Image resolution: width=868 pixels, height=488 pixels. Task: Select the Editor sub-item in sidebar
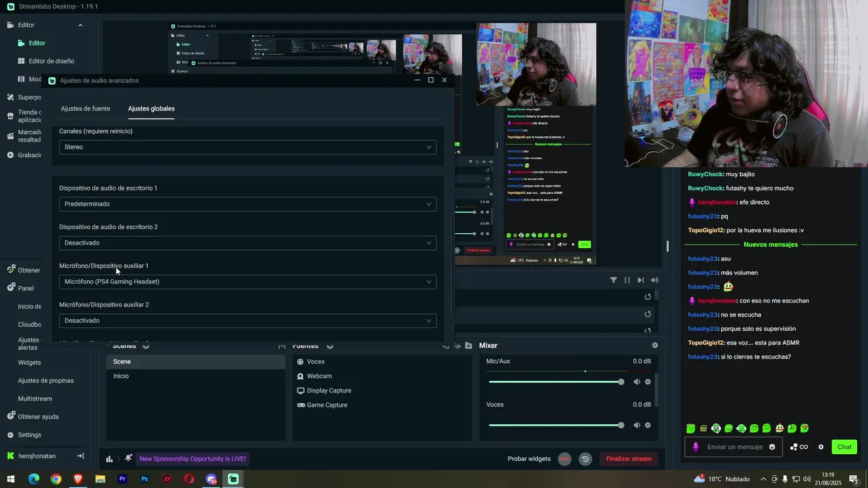[37, 43]
